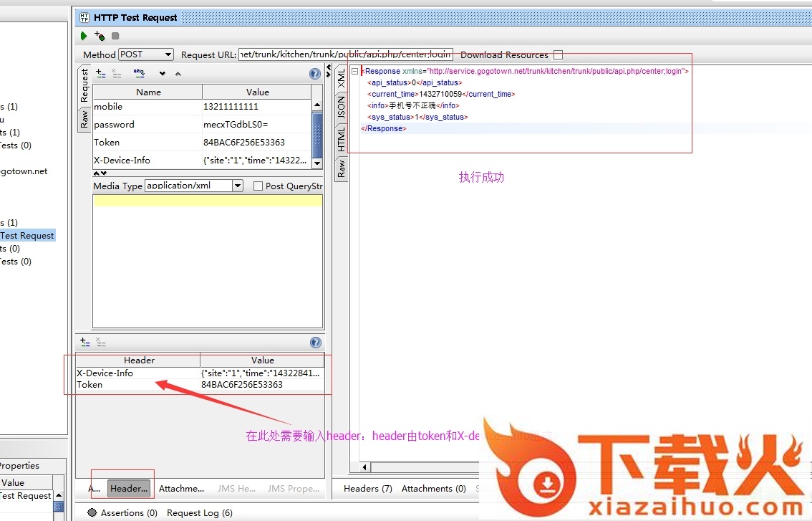
Task: Open the Media Type application/xml dropdown
Action: coord(238,186)
